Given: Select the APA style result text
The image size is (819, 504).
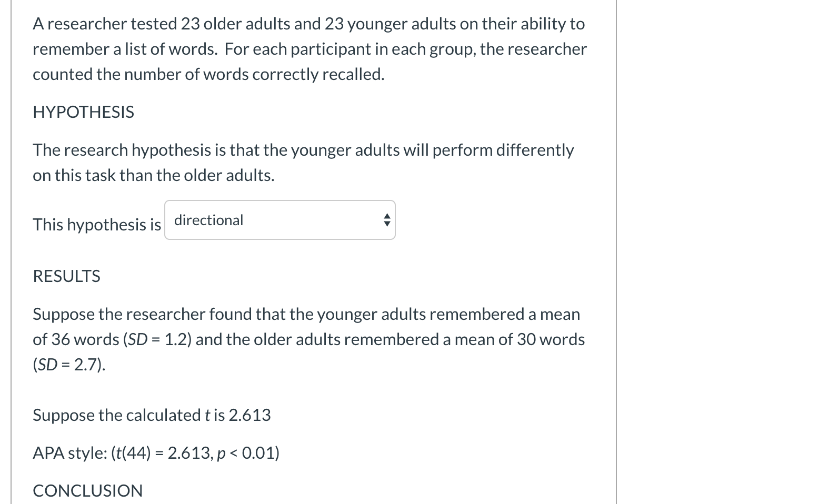Looking at the screenshot, I should coord(156,452).
